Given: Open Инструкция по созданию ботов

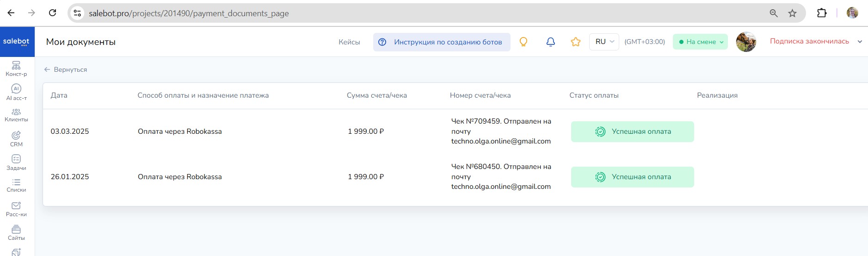Looking at the screenshot, I should click(x=442, y=42).
